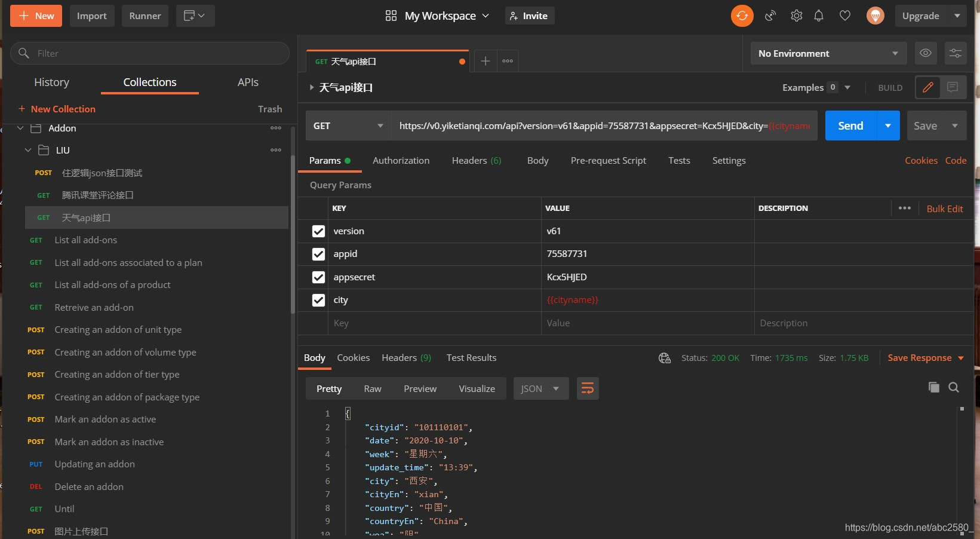Open the Runner
This screenshot has height=539, width=980.
point(145,16)
